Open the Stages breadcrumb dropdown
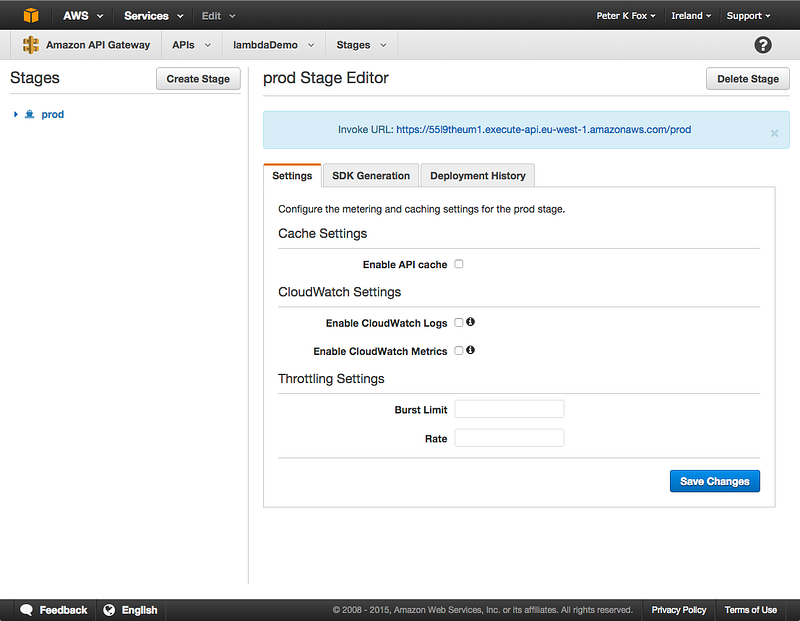 [x=361, y=45]
